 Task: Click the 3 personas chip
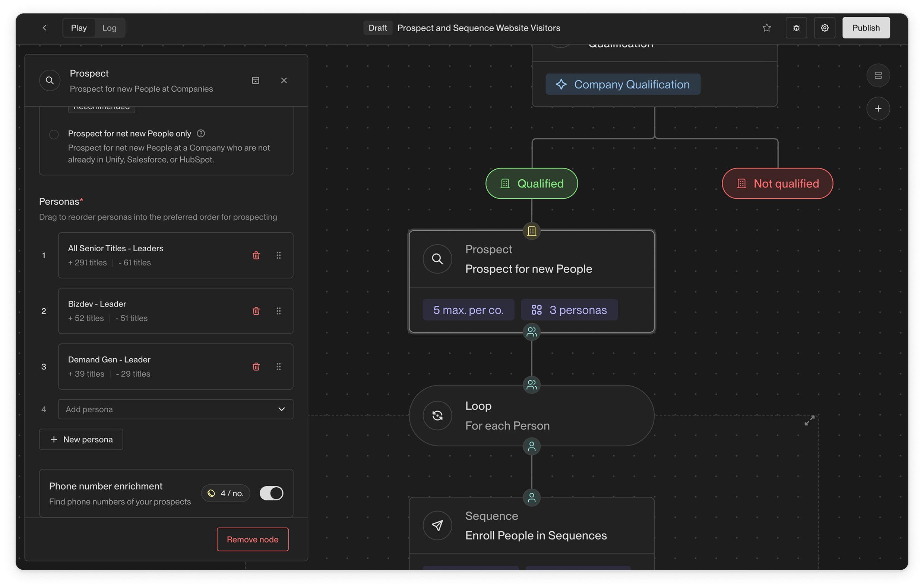point(569,310)
